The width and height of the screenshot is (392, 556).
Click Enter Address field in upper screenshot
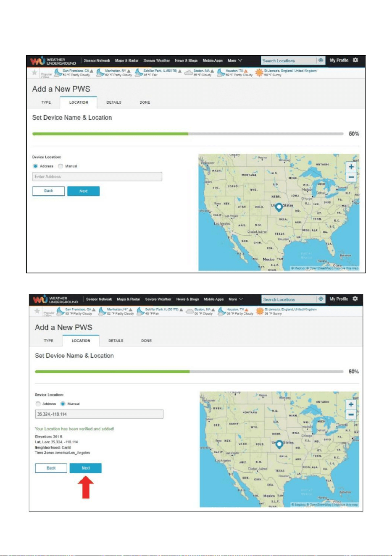click(x=97, y=177)
